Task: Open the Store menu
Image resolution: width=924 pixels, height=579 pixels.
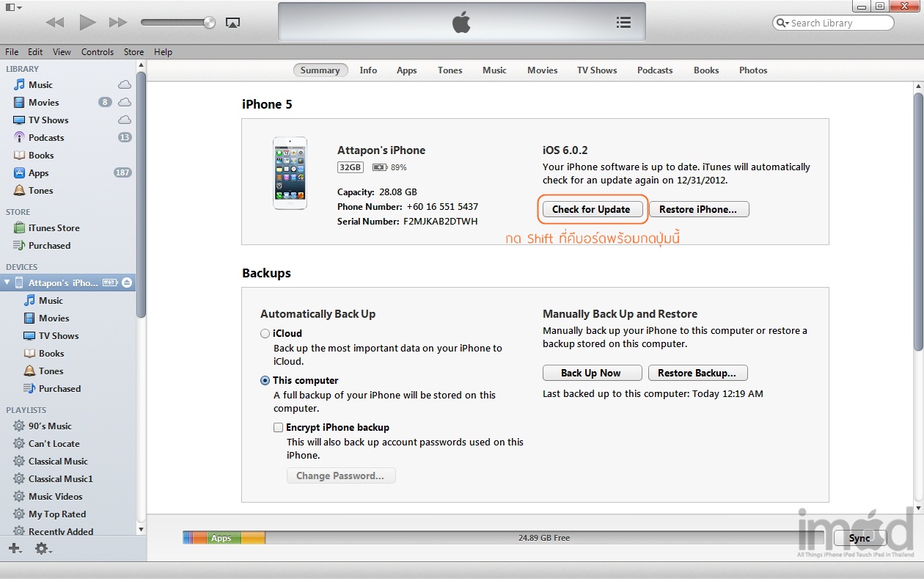Action: click(x=133, y=52)
